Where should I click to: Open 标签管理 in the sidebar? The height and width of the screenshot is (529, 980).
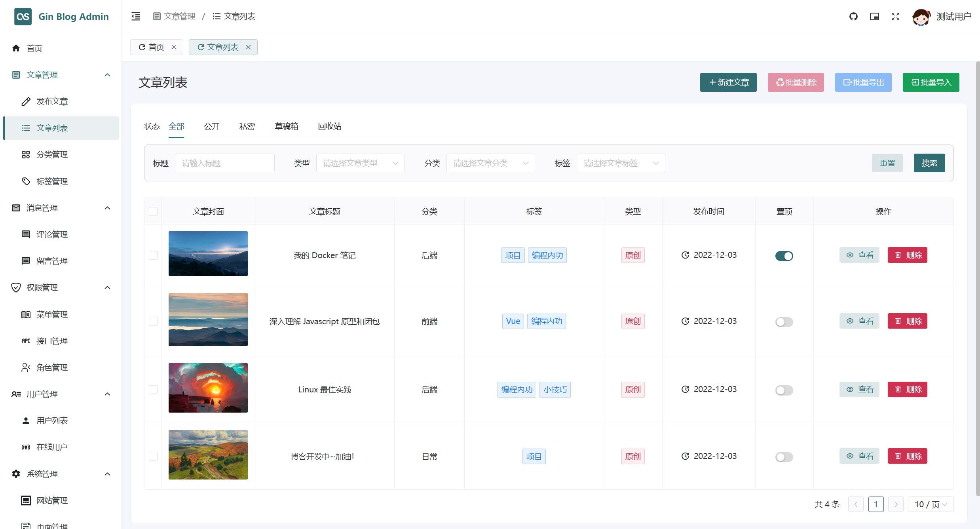pyautogui.click(x=52, y=181)
